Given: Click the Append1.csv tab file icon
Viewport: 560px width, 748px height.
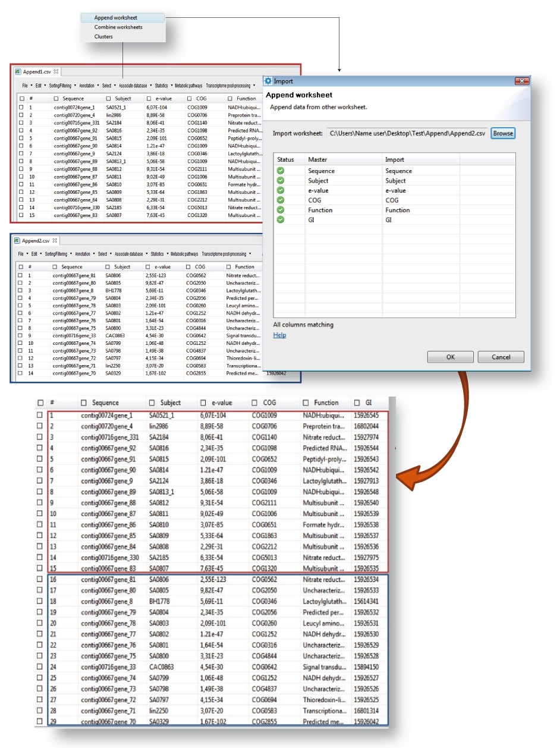Looking at the screenshot, I should (18, 71).
